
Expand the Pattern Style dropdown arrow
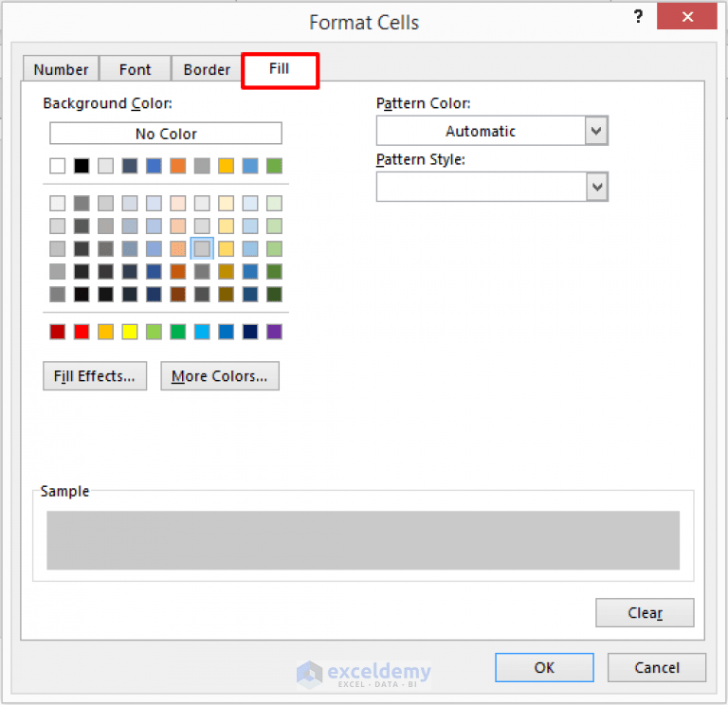pos(596,187)
